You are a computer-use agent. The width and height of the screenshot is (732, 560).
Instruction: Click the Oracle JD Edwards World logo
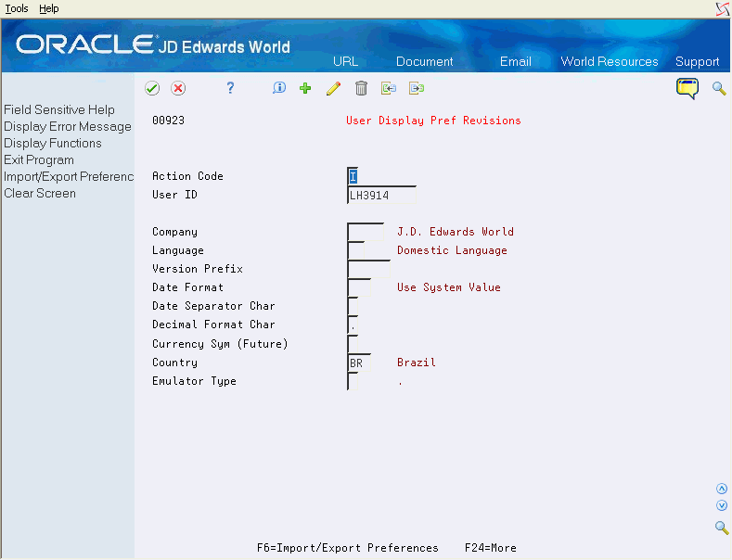point(153,45)
